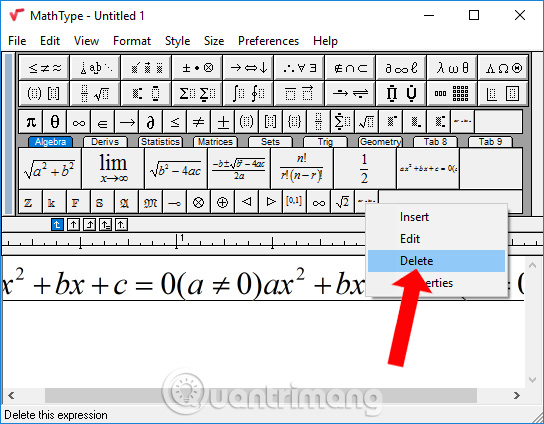Switch to the Matrices tab
The image size is (544, 424).
click(215, 142)
